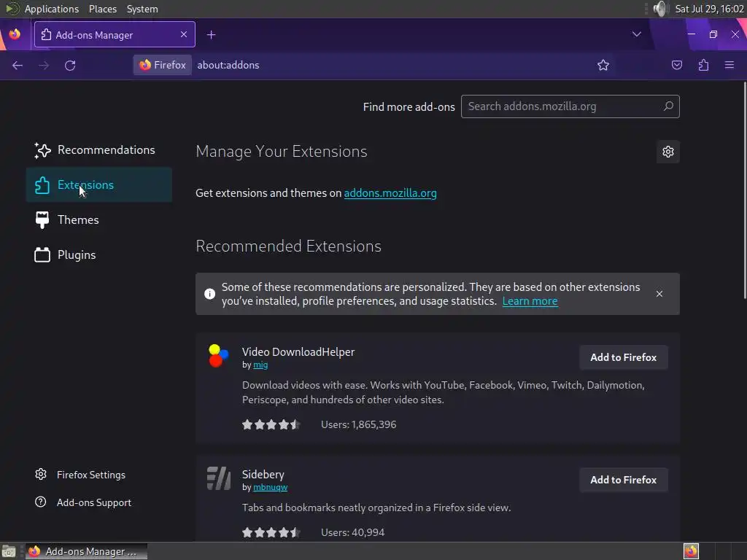Click the Sidebery star rating

coord(271,532)
